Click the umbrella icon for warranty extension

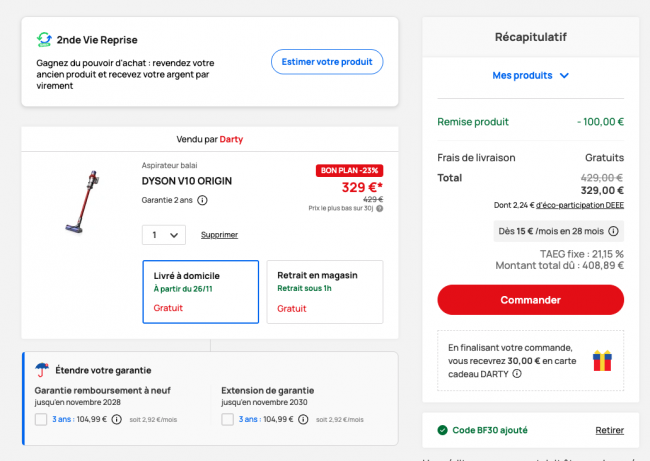pos(42,369)
